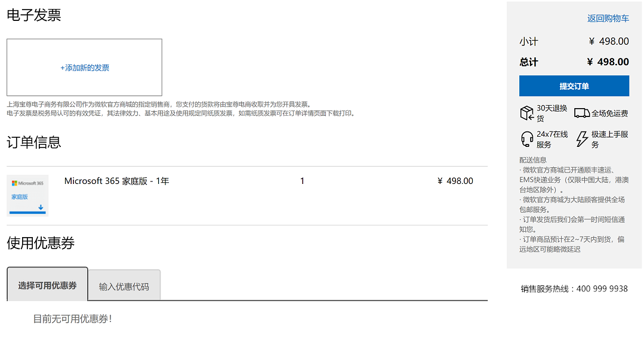Click the 30天退换货 box return icon
This screenshot has height=338, width=644.
click(526, 113)
